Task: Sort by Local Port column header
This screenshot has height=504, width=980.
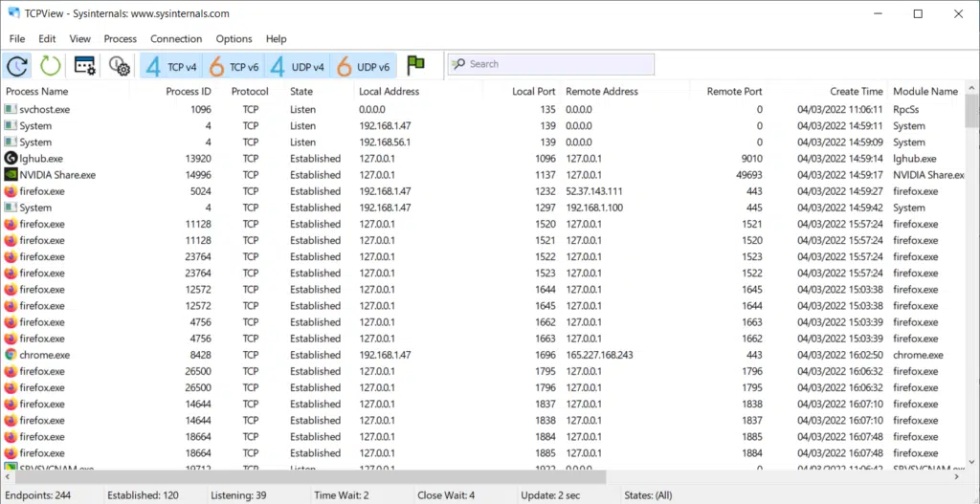Action: pos(533,91)
